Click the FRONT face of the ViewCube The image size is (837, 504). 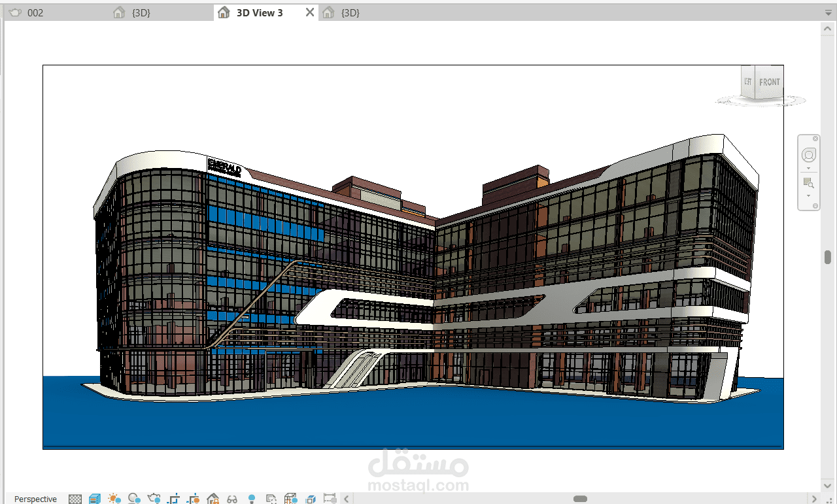770,82
